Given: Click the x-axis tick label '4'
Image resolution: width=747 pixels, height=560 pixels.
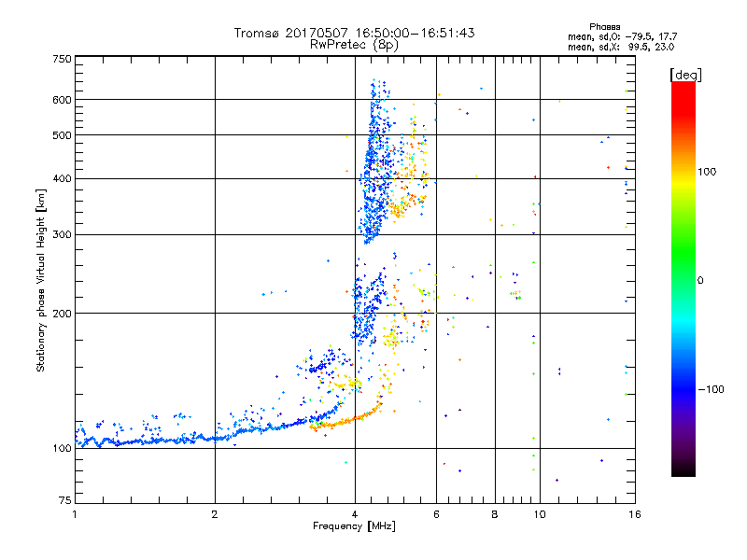Looking at the screenshot, I should [x=355, y=514].
